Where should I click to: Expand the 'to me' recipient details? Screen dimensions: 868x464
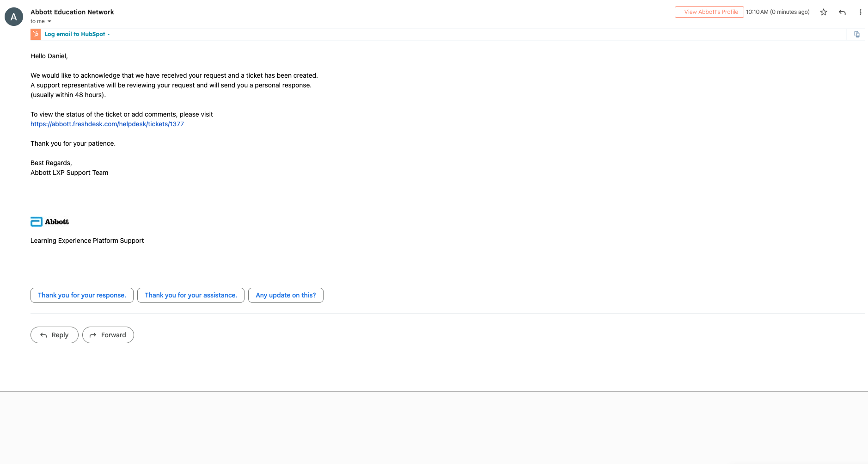point(49,21)
